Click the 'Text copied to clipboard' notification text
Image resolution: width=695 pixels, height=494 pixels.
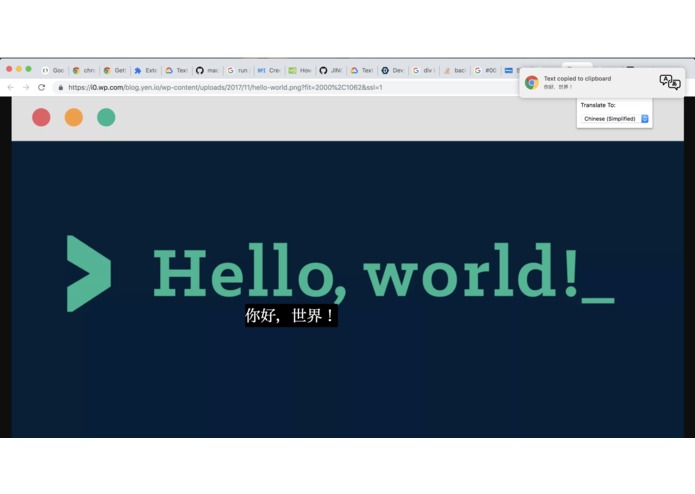(x=578, y=78)
